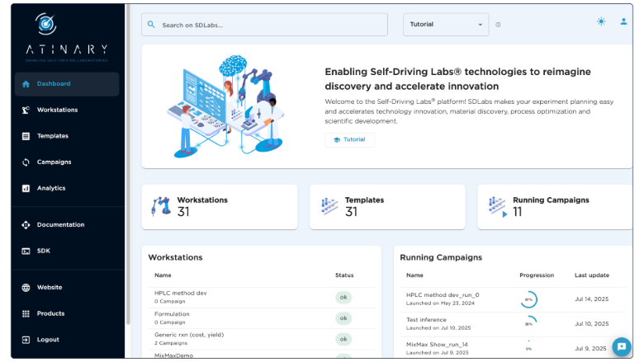Click ok status for Generic rxn row
This screenshot has height=362, width=644.
343,340
